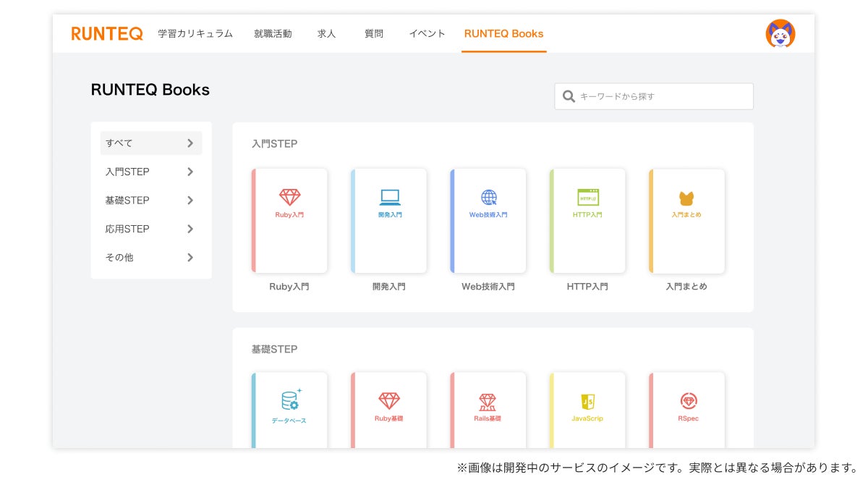Click the gem-on-rails icon on Rails基礎 book

(x=488, y=402)
